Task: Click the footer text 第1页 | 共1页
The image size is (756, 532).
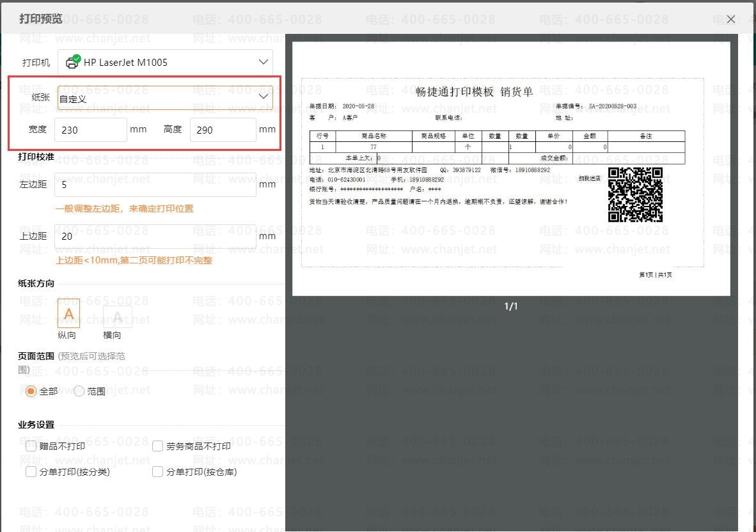Action: tap(655, 275)
